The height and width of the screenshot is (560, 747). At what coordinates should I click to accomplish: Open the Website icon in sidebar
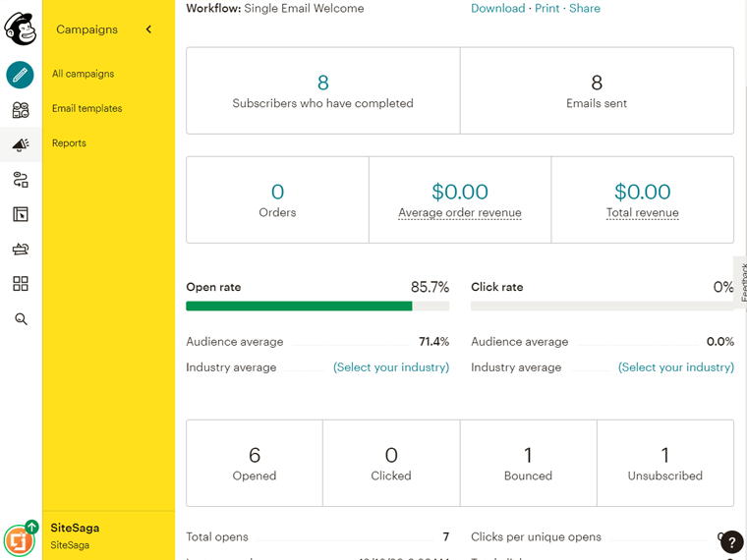tap(21, 214)
